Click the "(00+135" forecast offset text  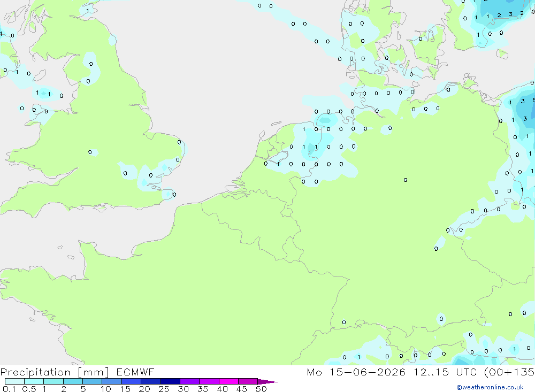(x=509, y=372)
